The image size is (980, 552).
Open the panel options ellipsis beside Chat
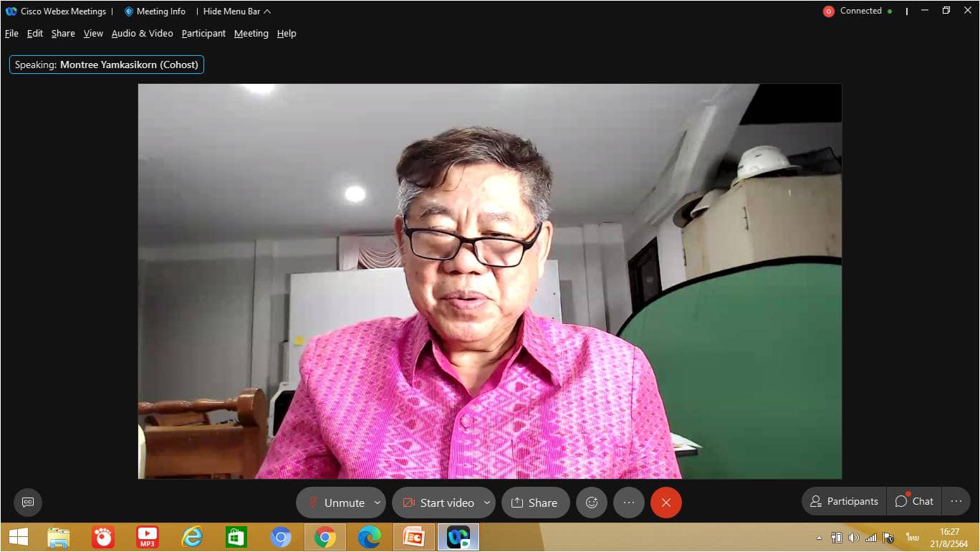[x=956, y=502]
